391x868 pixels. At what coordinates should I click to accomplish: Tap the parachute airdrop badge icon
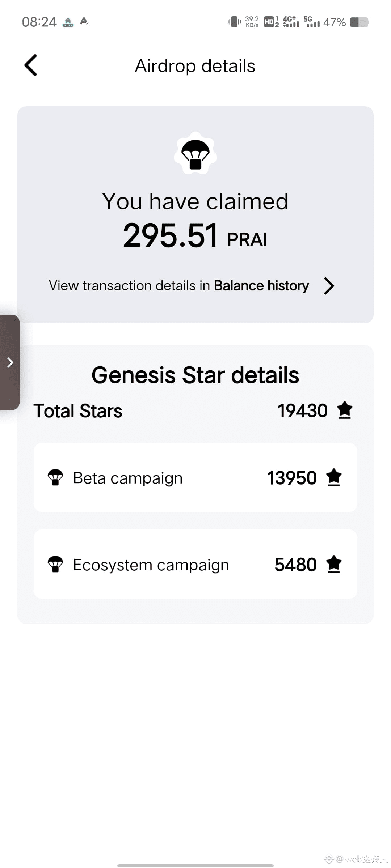coord(195,153)
